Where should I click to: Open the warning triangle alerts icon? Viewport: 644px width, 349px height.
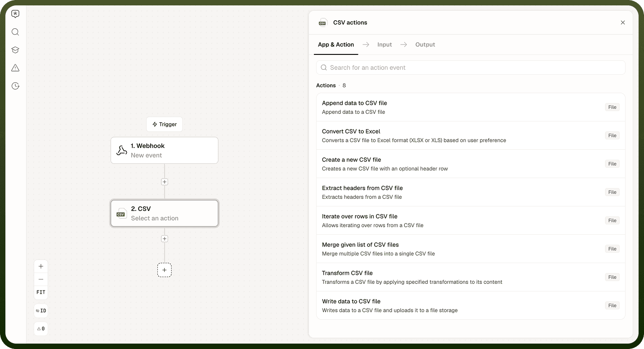(15, 68)
